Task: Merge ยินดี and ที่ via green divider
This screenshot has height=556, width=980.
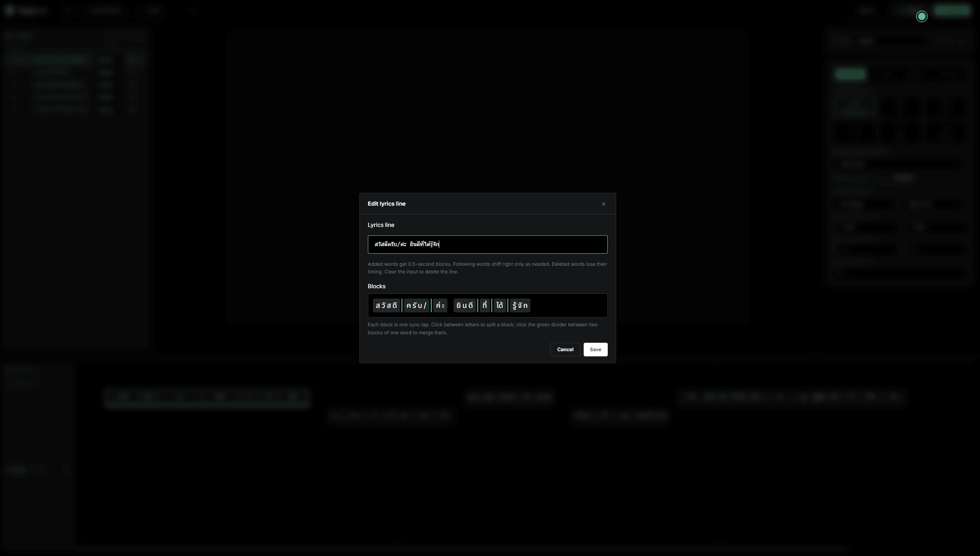Action: click(478, 305)
